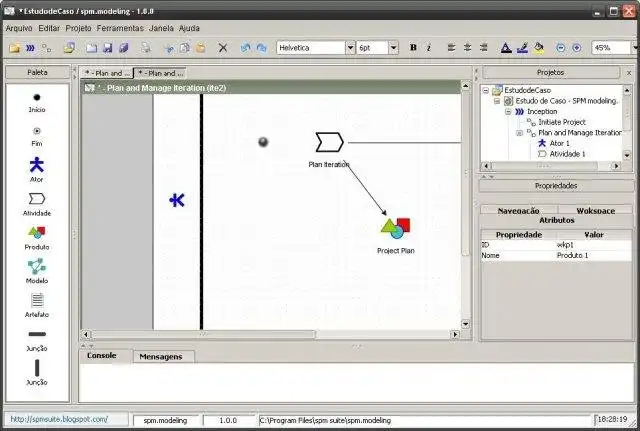Toggle the Plan and Manage Iteration tree expander

519,133
